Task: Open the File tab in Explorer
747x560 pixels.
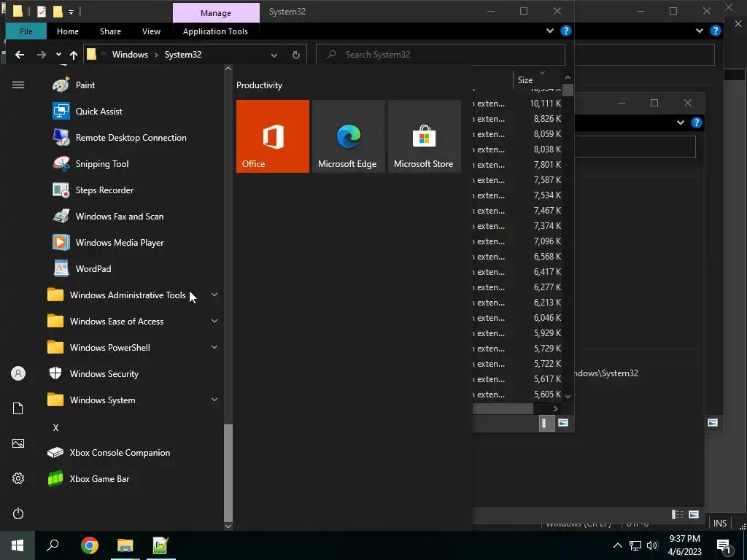Action: (26, 31)
